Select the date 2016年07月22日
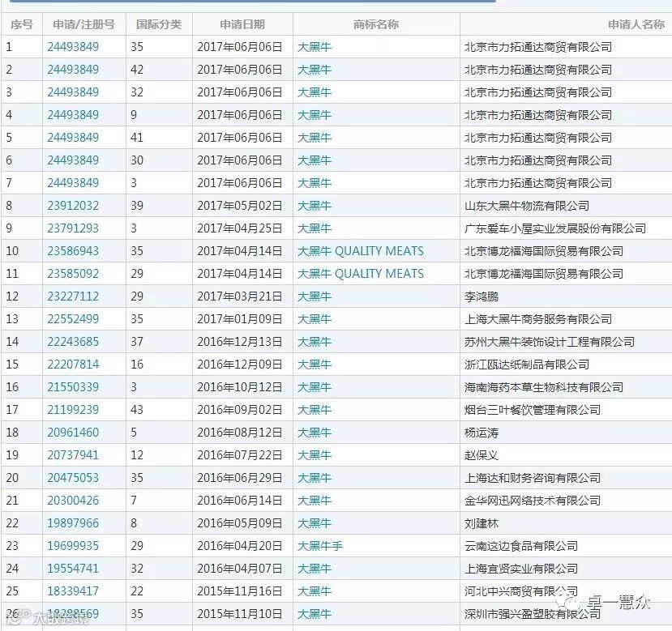This screenshot has height=631, width=672. 240,455
